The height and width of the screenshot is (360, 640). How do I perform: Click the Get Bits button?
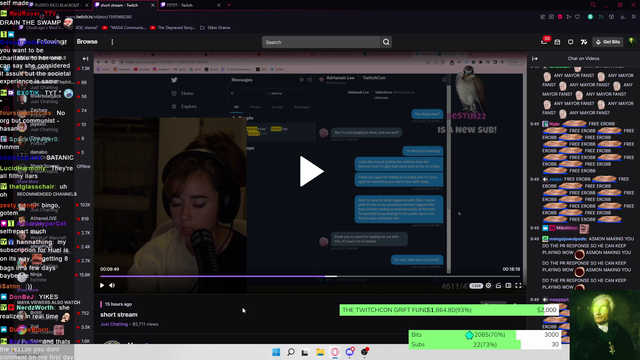point(608,42)
